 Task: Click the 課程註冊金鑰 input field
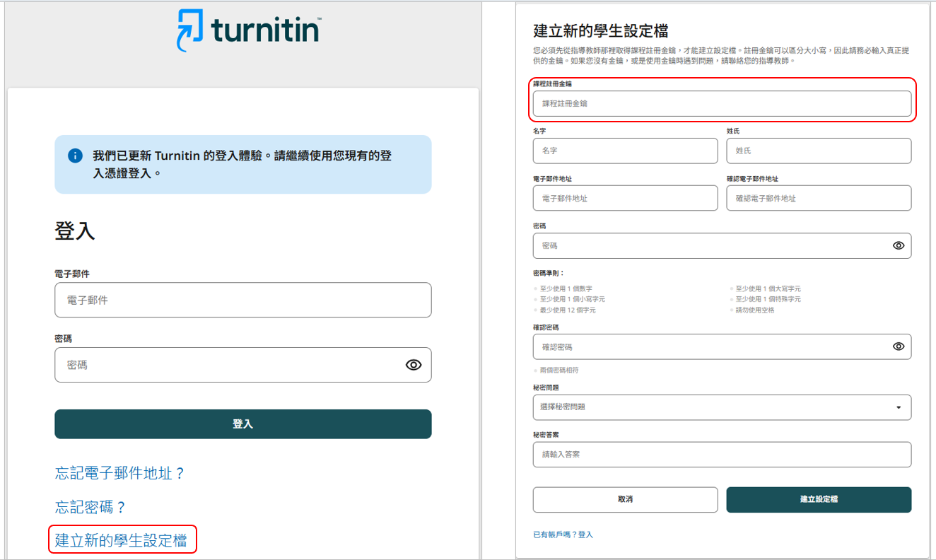click(722, 103)
